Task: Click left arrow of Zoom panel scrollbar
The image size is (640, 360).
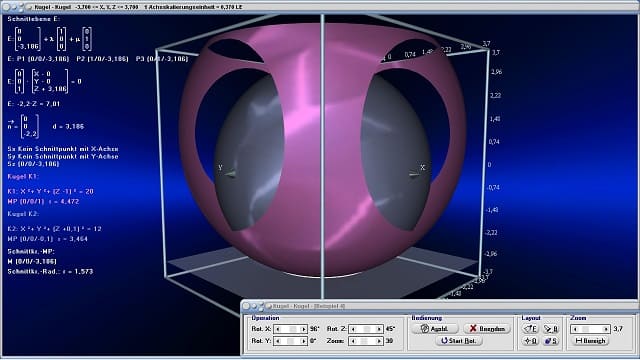Action: pyautogui.click(x=575, y=329)
